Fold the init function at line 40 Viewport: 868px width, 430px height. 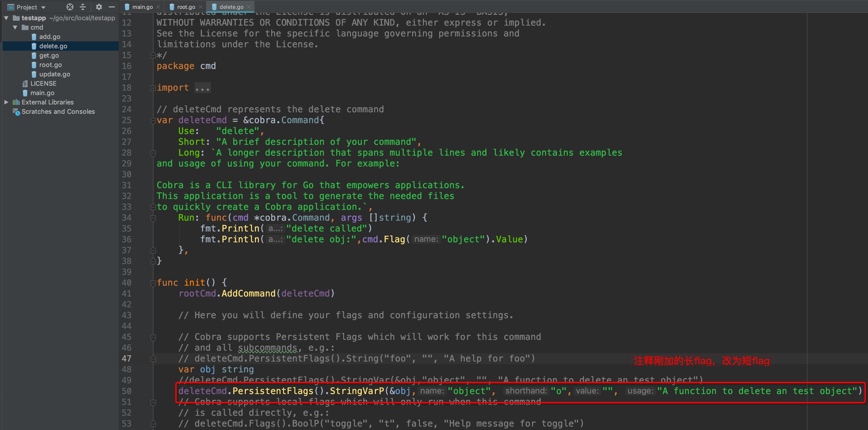(153, 283)
